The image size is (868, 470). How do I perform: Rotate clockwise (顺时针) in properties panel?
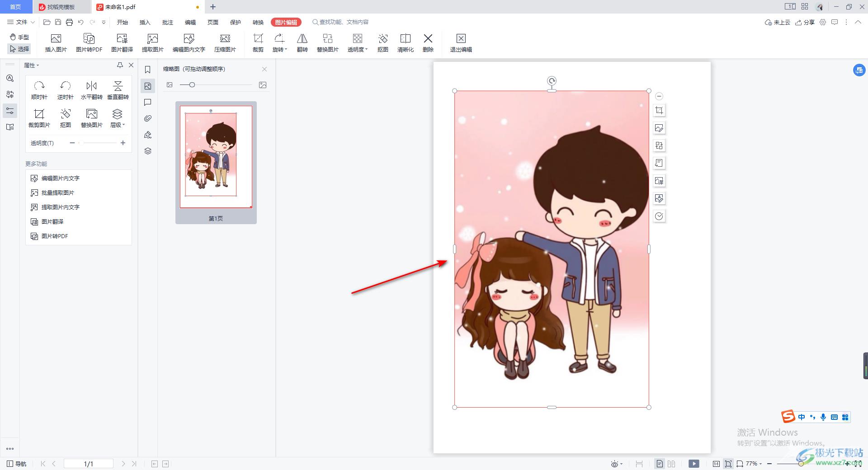(39, 90)
